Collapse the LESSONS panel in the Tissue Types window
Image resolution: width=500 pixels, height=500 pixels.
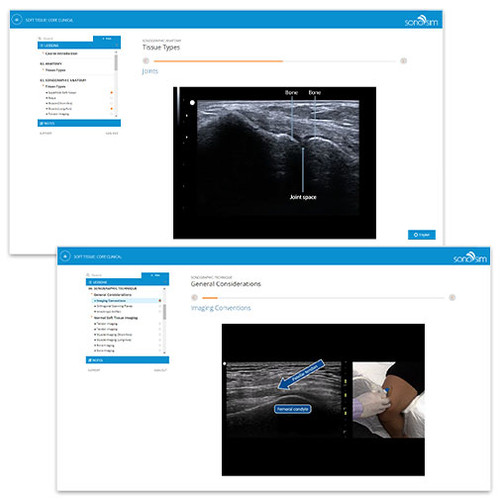[79, 45]
